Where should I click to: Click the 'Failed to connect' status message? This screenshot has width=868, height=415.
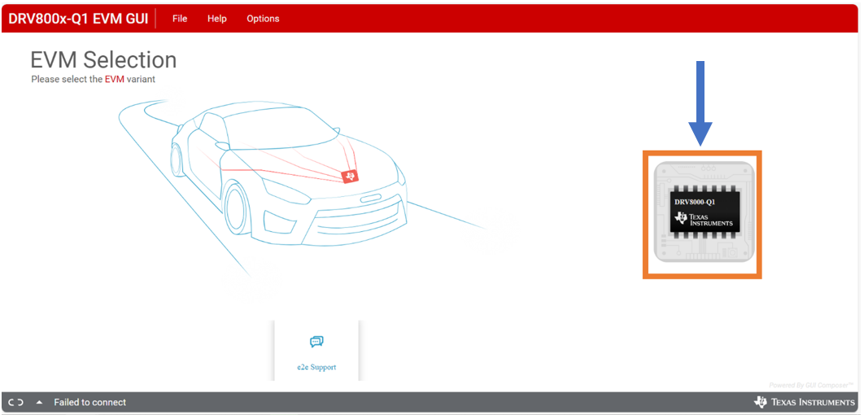click(x=90, y=402)
